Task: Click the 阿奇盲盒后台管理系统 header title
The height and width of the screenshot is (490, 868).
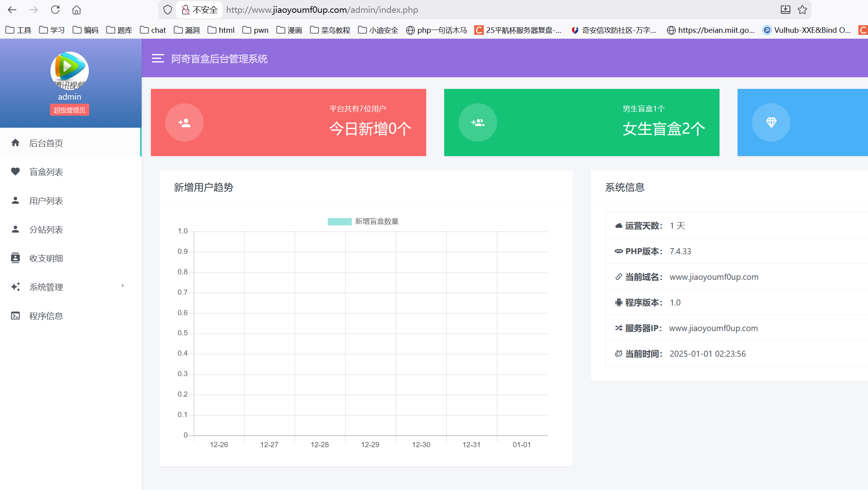Action: [219, 59]
